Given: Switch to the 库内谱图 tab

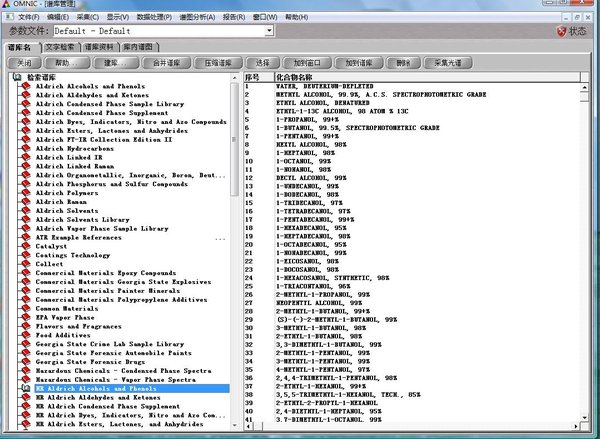Looking at the screenshot, I should click(x=139, y=47).
